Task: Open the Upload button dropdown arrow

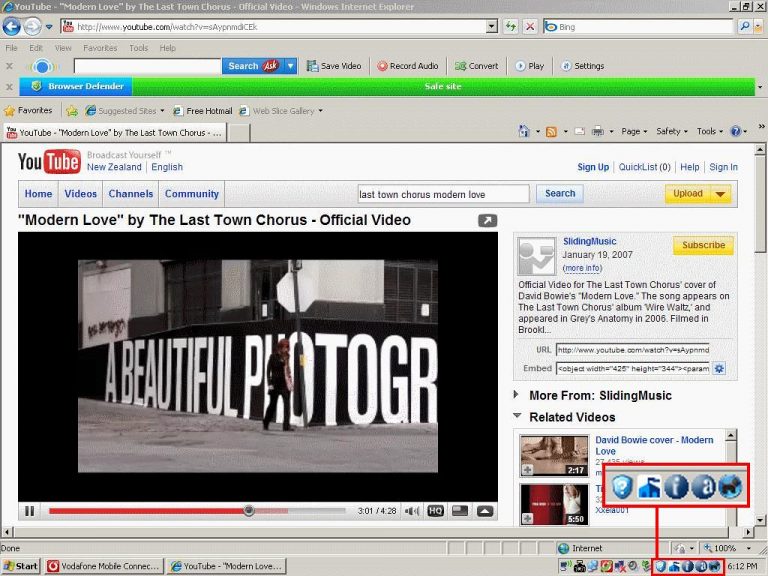Action: coord(720,194)
